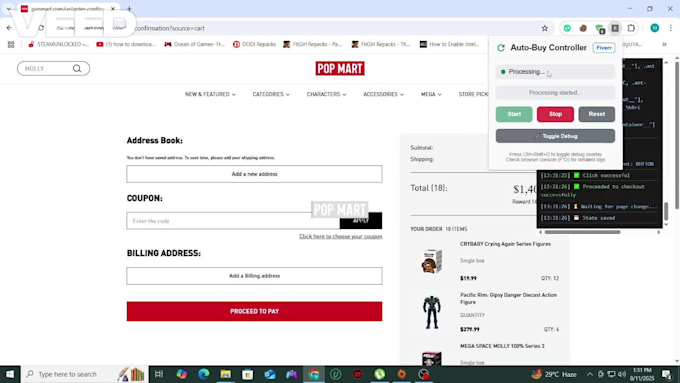Click the Gipsy Danger action figure thumbnail

[x=432, y=312]
